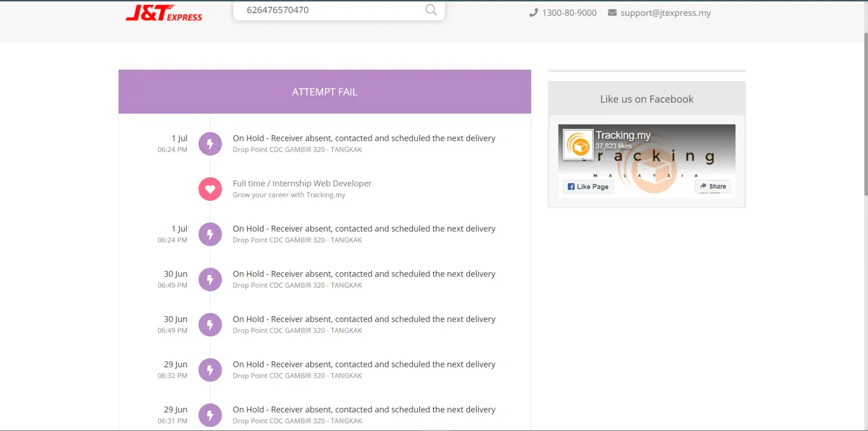Open the Tracking.my Facebook page title
The height and width of the screenshot is (431, 868).
(x=623, y=135)
